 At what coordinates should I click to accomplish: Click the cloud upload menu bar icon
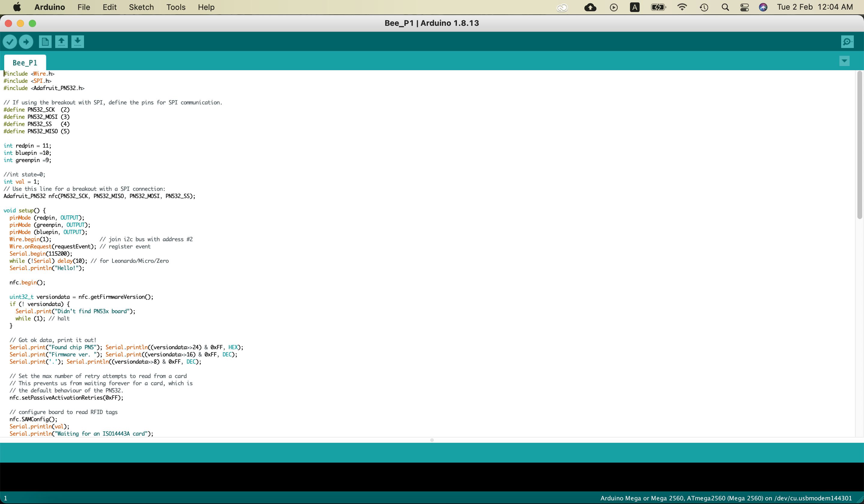point(590,7)
